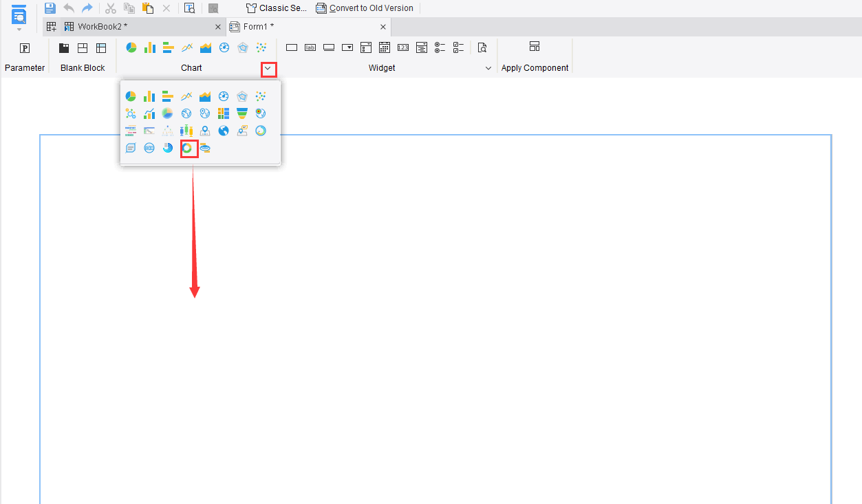Image resolution: width=862 pixels, height=504 pixels.
Task: Click the empty form canvas body
Action: click(435, 319)
